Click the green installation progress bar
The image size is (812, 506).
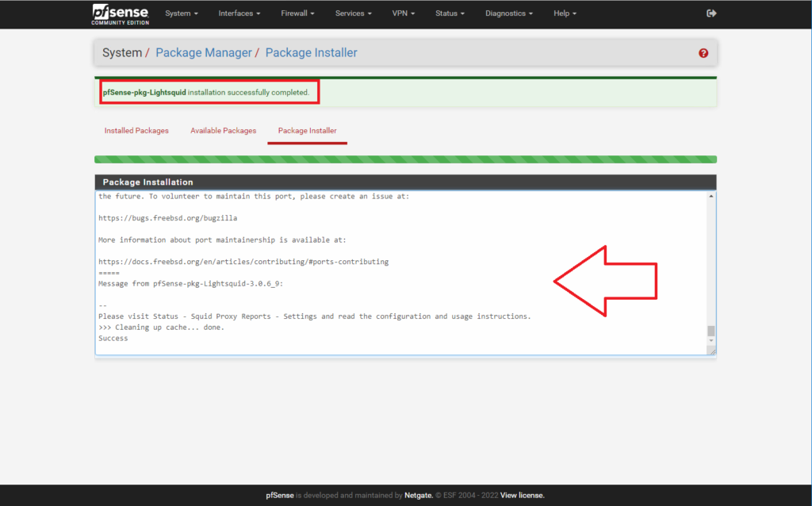coord(405,159)
